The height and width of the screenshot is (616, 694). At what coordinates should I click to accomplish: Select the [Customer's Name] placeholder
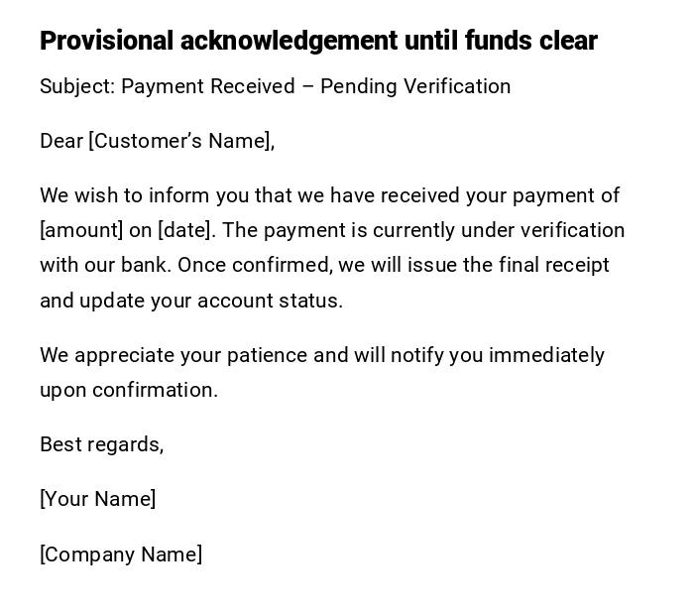(x=181, y=141)
